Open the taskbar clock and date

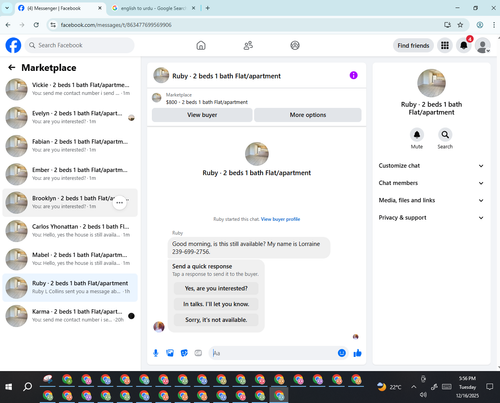[x=467, y=387]
